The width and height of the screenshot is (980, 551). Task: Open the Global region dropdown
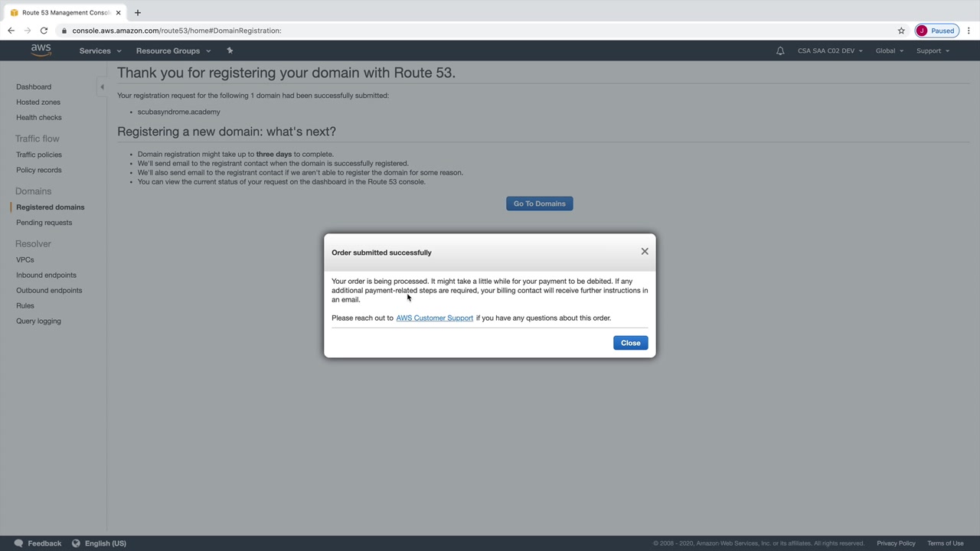[x=890, y=51]
